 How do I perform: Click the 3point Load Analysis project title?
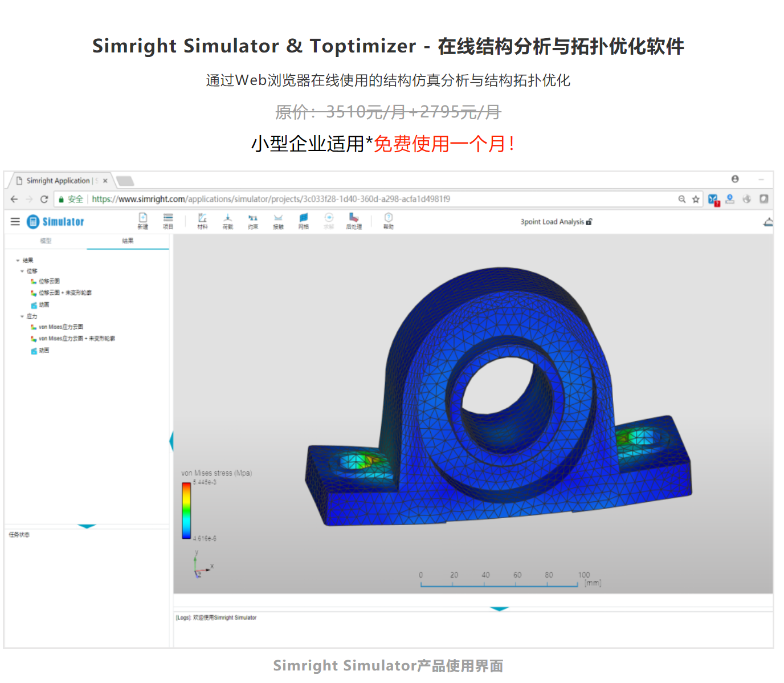click(552, 222)
